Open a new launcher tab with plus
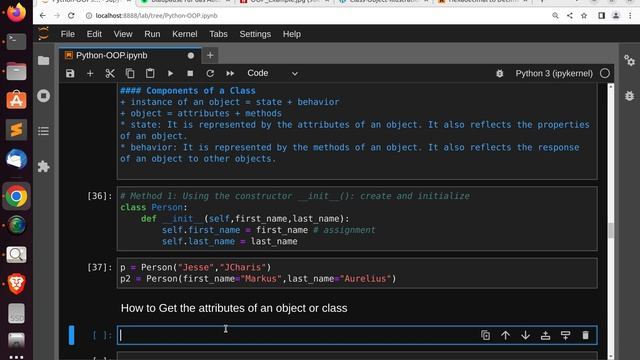 (x=210, y=56)
